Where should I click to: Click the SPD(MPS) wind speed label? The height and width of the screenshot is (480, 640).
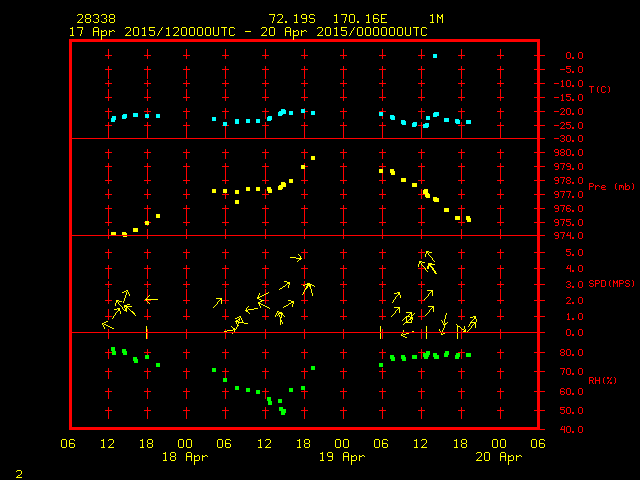[x=609, y=284]
